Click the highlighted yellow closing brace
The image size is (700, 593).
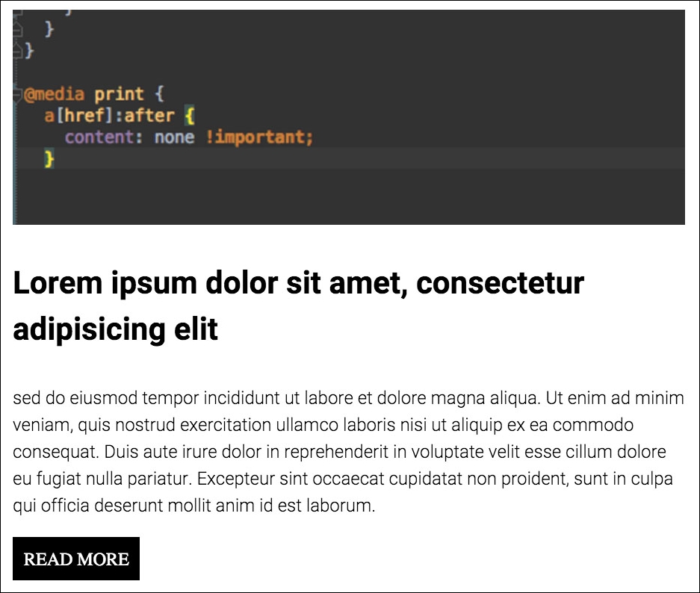(49, 158)
